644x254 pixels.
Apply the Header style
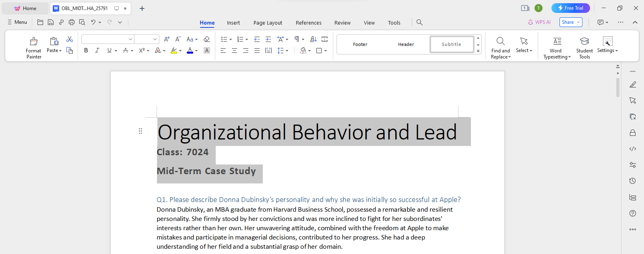point(406,44)
